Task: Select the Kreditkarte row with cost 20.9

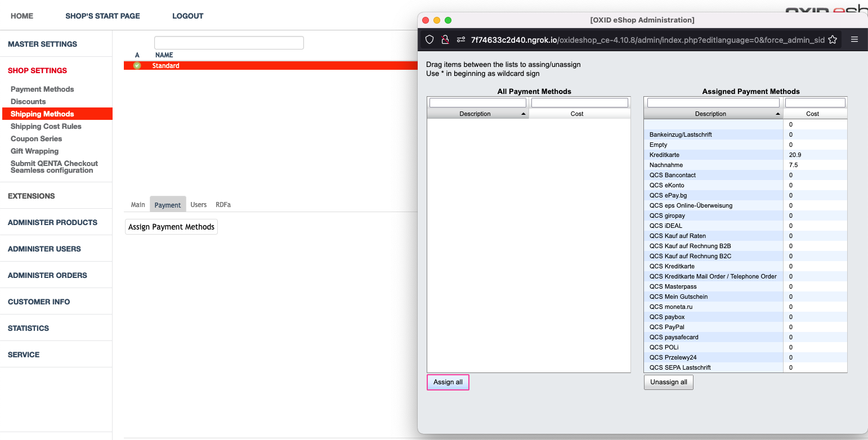Action: [745, 155]
